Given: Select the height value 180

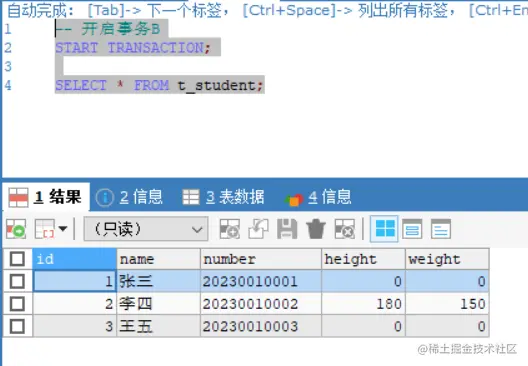Looking at the screenshot, I should (363, 304).
